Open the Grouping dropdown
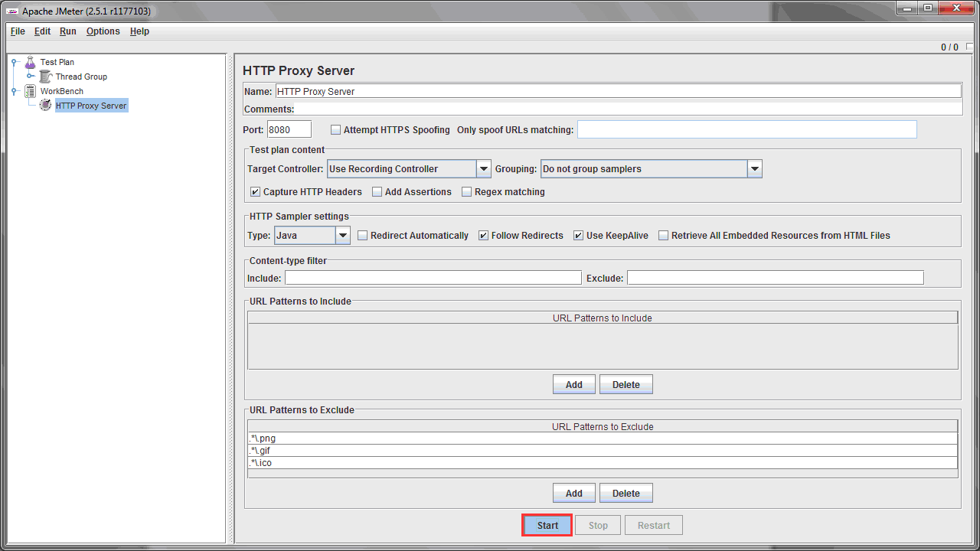Viewport: 980px width, 551px height. (x=755, y=169)
